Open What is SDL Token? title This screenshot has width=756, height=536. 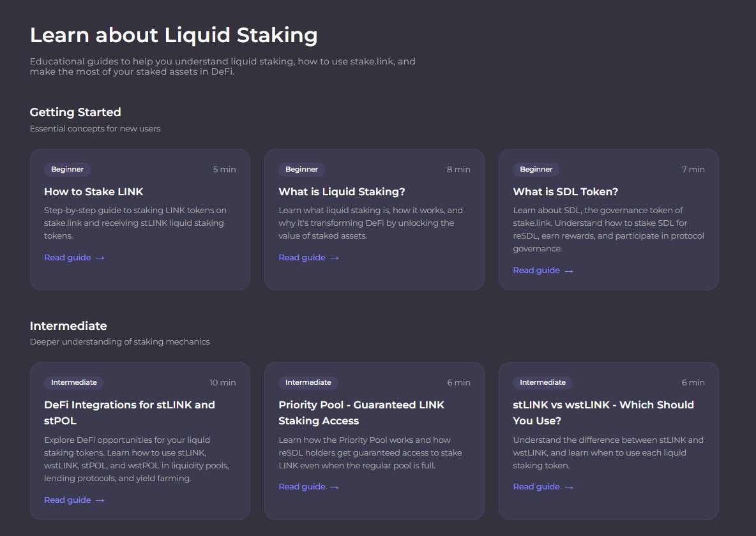[x=566, y=191]
